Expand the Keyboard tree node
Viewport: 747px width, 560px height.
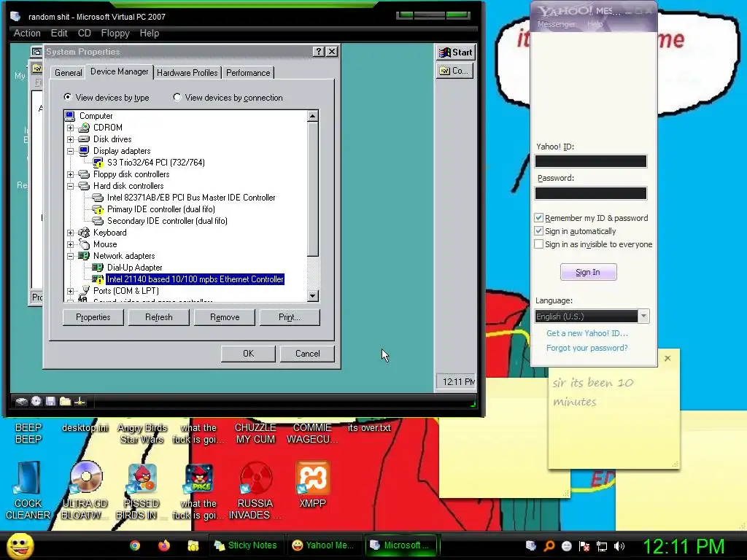point(71,233)
